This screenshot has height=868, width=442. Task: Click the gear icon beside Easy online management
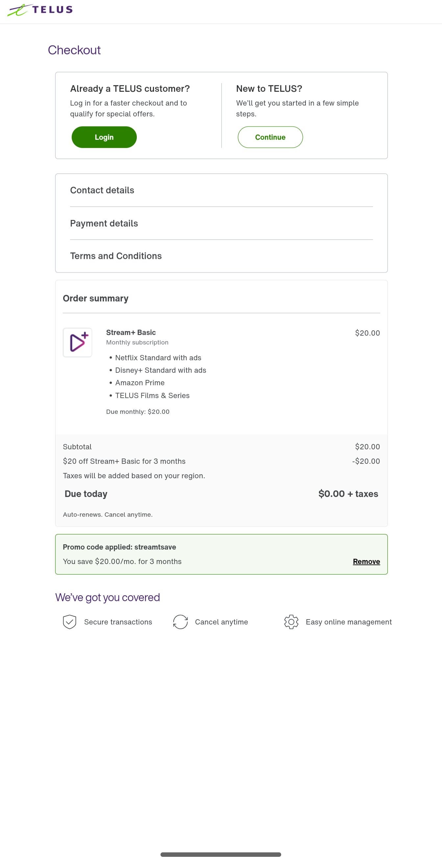pyautogui.click(x=291, y=622)
